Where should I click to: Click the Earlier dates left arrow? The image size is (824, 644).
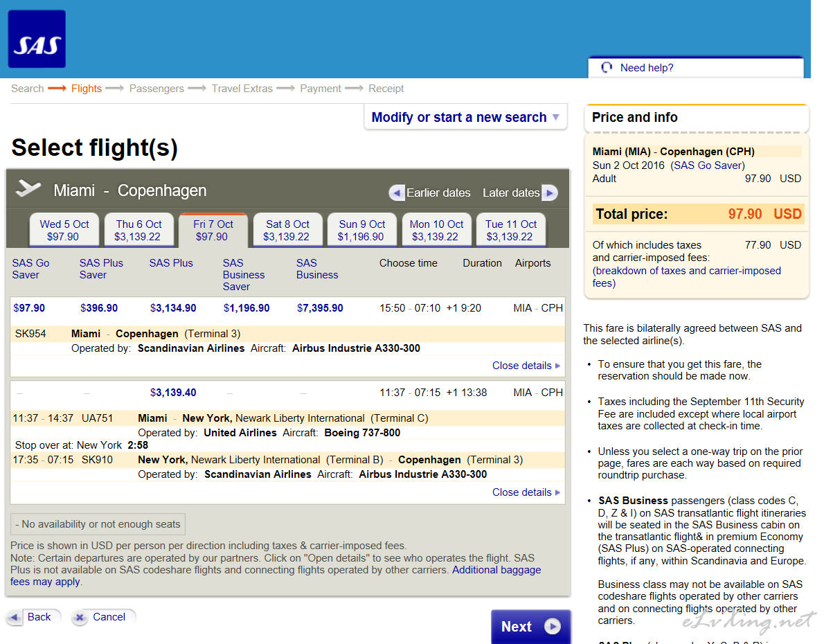pos(396,193)
